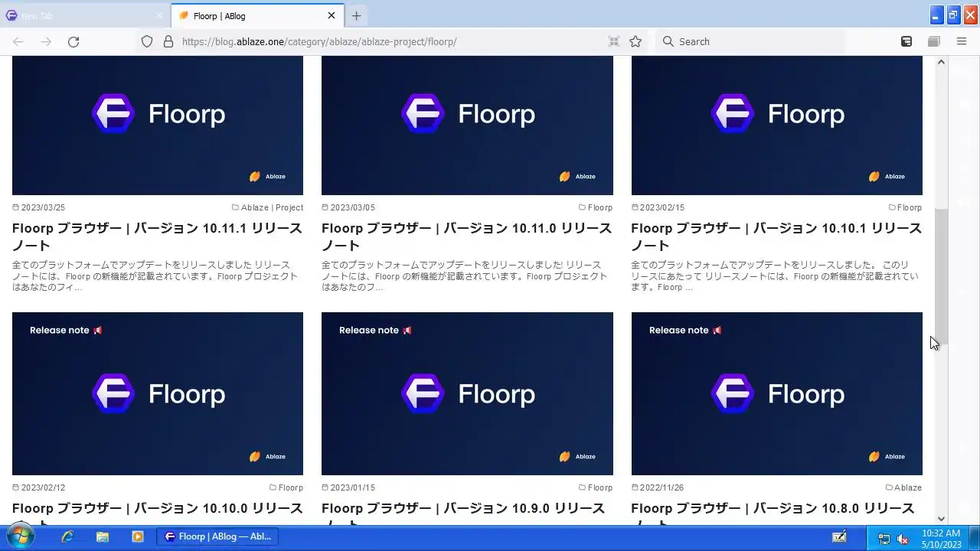Screen dimensions: 980x551
Task: Click the page scrollbar up arrow
Action: [942, 62]
